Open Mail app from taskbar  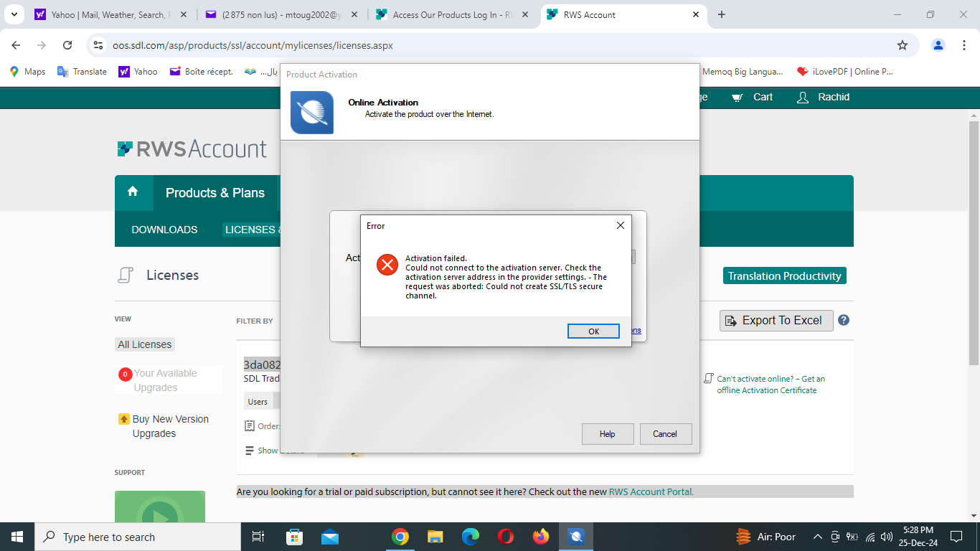330,537
